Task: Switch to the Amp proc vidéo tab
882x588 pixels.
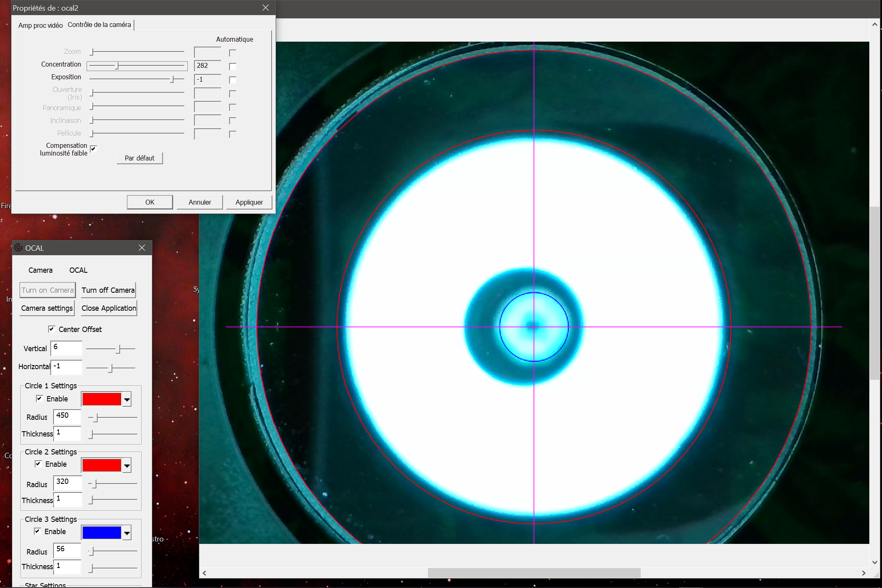Action: tap(40, 25)
